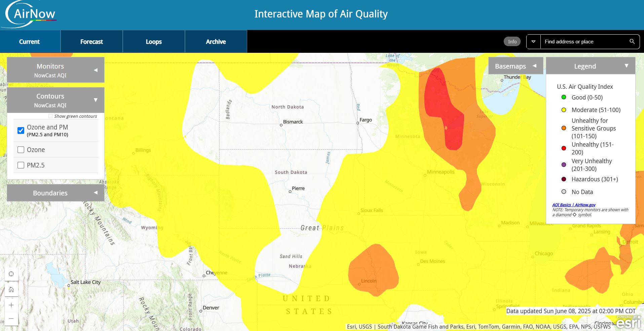
Task: Click the home default extent icon
Action: tap(11, 289)
